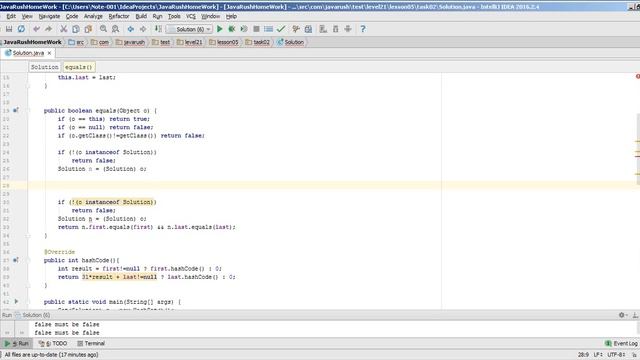The width and height of the screenshot is (640, 360).
Task: Click the equals() structure breadcrumb
Action: pos(79,67)
